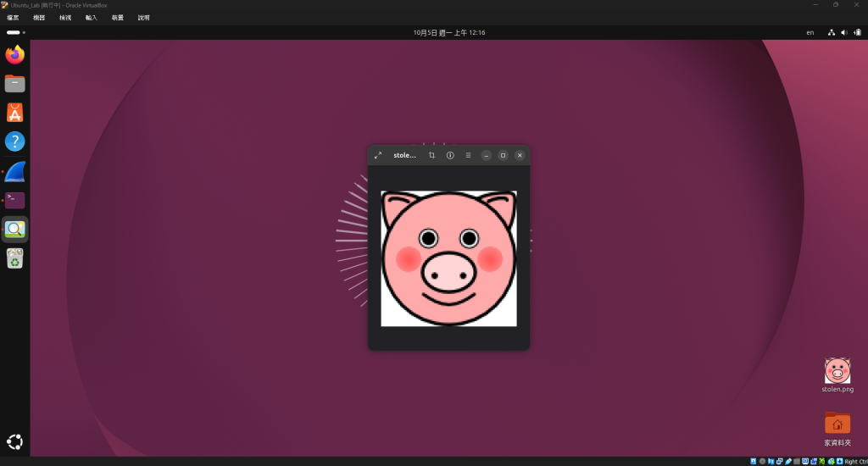
Task: Minimize the Oracle VirtualBox window
Action: [x=815, y=5]
